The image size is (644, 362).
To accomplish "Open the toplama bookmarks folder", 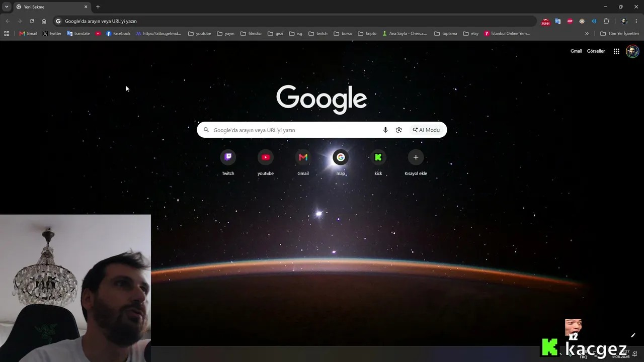I will 446,34.
